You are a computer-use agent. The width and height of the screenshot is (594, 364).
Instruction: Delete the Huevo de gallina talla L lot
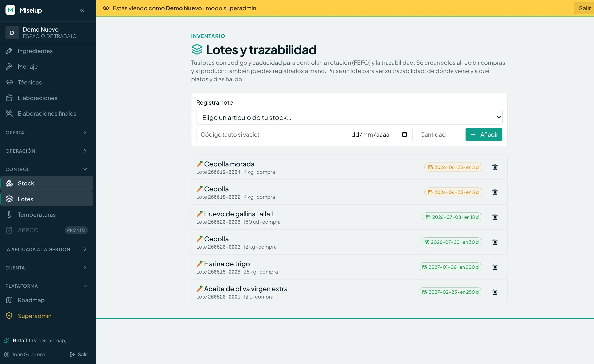pos(495,217)
